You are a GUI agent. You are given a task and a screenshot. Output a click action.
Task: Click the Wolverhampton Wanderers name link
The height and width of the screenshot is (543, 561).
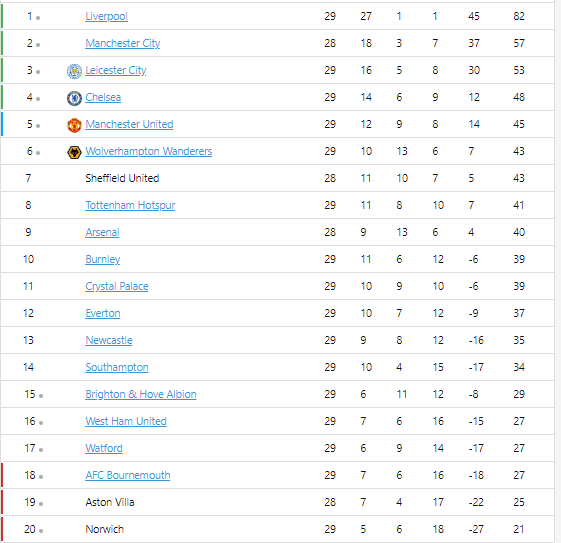click(148, 151)
